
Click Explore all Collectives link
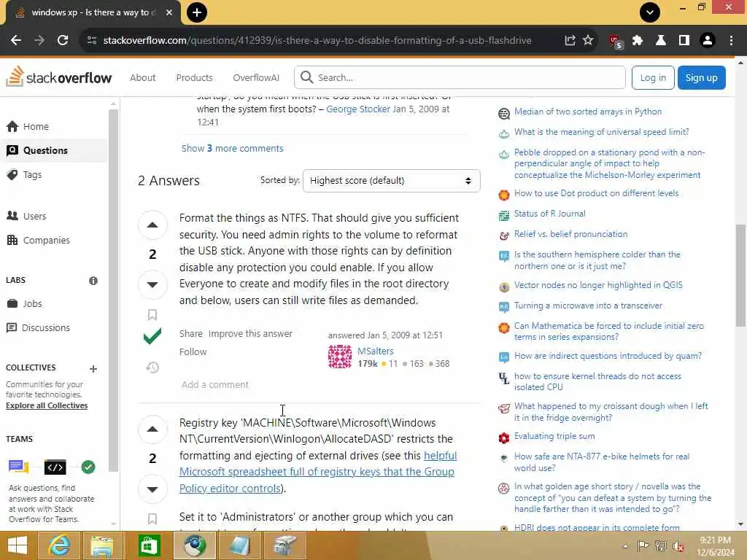47,405
